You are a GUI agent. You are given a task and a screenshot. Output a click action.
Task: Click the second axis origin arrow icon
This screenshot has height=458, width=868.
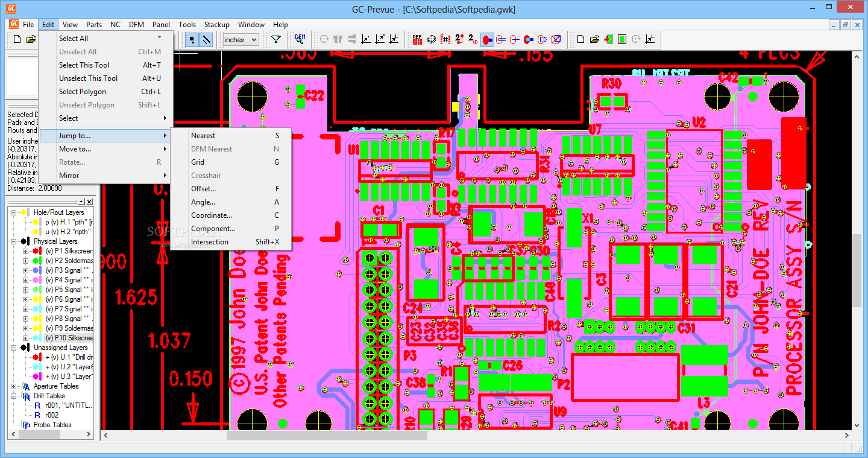click(380, 39)
